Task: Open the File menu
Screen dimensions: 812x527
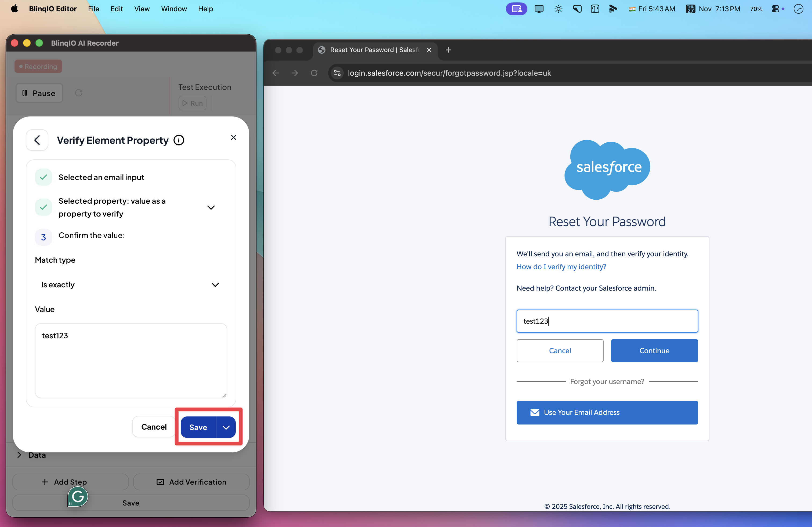Action: [93, 9]
